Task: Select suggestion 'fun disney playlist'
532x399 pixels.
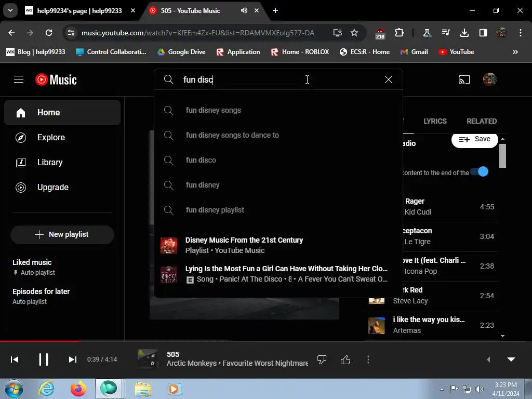Action: (x=278, y=210)
